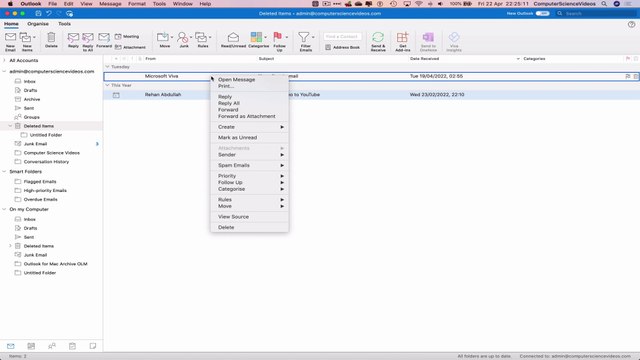Click the Move icon in ribbon
The image size is (640, 360).
tap(162, 37)
